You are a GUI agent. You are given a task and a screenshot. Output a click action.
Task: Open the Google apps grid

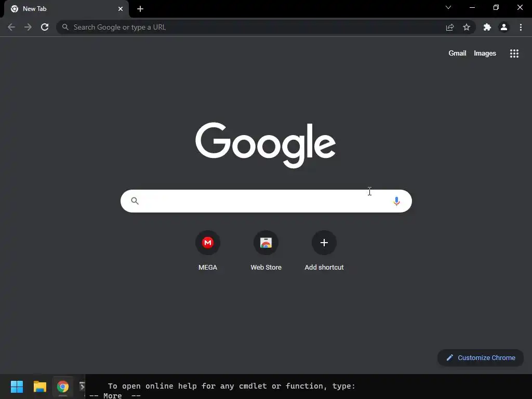click(x=514, y=54)
